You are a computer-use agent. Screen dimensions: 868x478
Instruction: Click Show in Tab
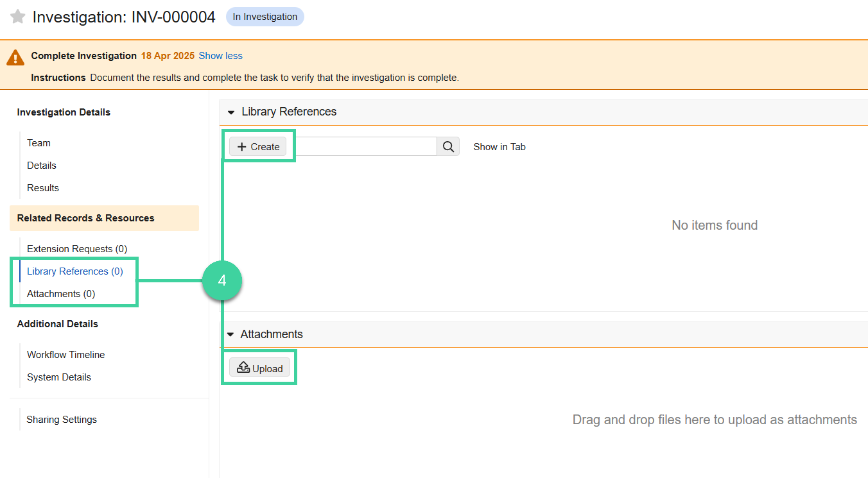point(499,146)
